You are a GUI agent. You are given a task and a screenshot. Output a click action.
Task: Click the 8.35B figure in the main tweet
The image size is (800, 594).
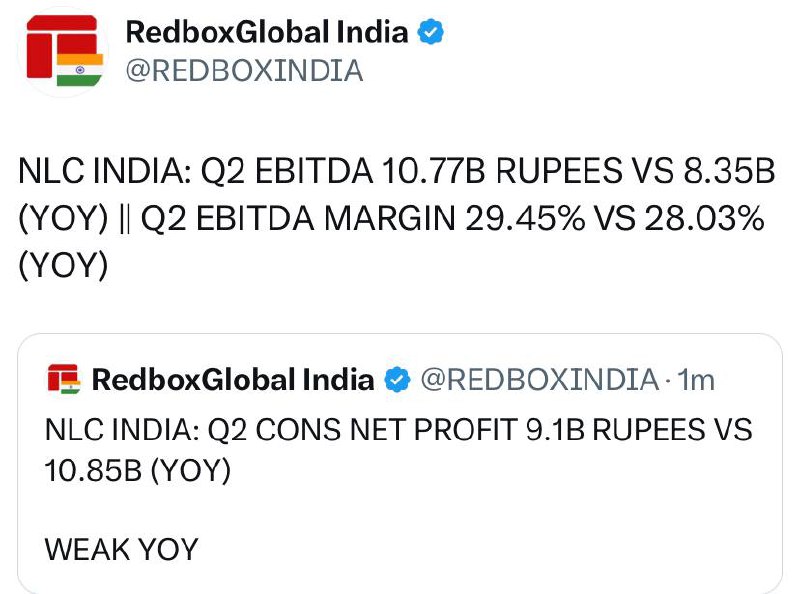[x=729, y=170]
